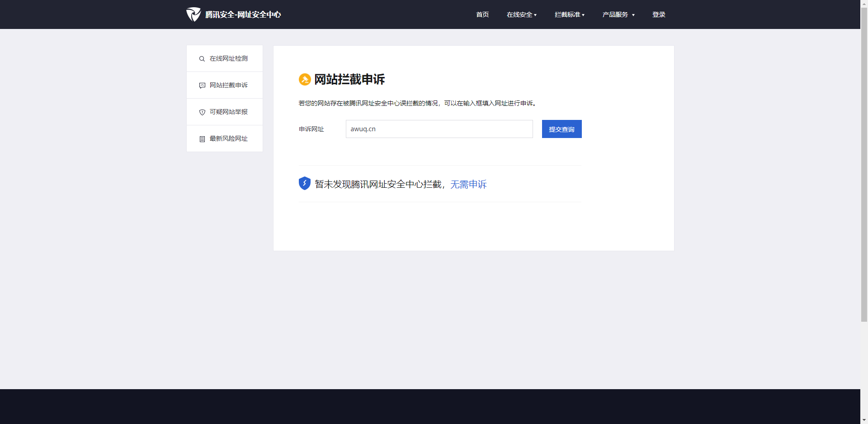Click the description starting with 若您的网站存在
This screenshot has height=424, width=868.
pos(417,103)
